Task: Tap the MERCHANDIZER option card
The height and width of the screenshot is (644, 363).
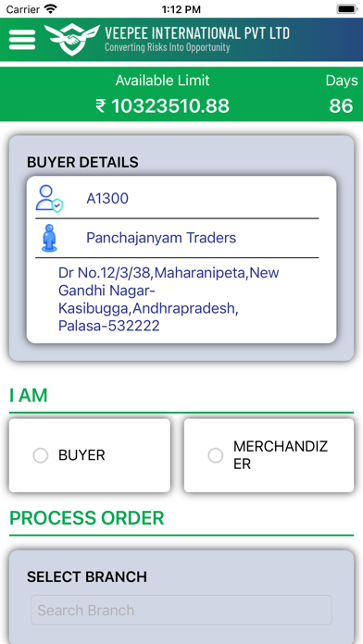Action: [269, 455]
